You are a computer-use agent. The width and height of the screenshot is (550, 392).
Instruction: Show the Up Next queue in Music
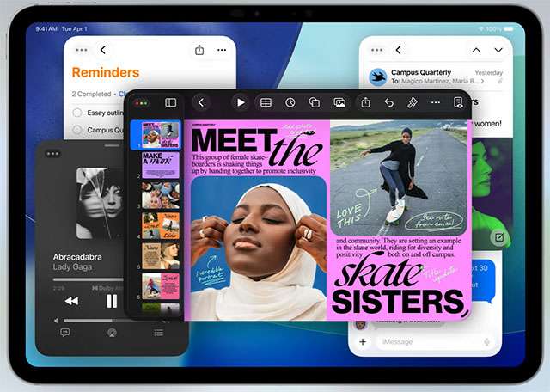coord(158,333)
